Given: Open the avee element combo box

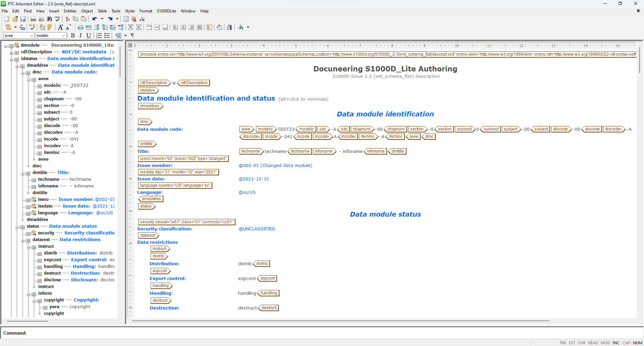Looking at the screenshot, I should [x=19, y=36].
